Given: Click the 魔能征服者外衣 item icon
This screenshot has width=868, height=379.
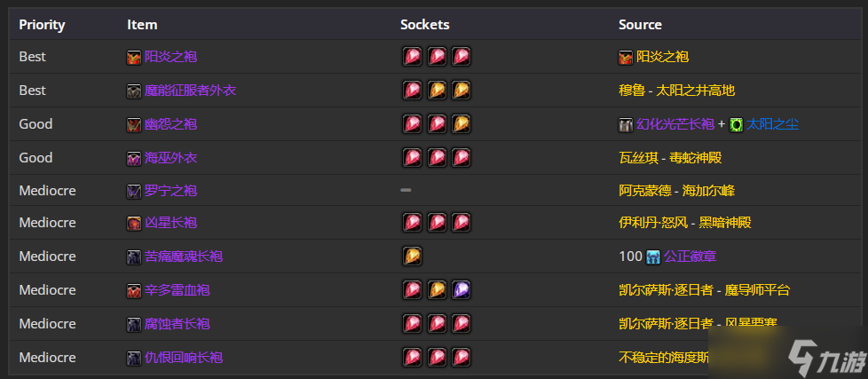Looking at the screenshot, I should click(134, 91).
